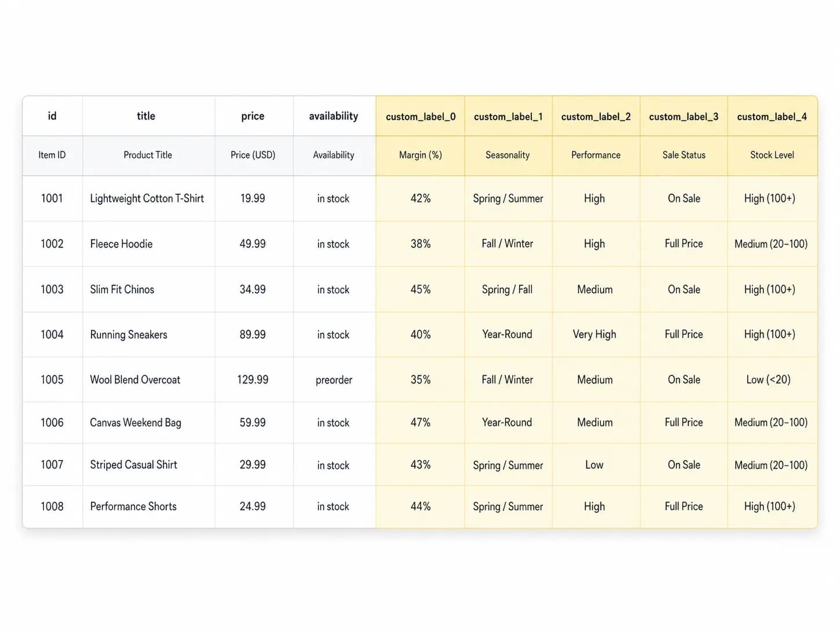Click the Seasonality subheader
The image size is (840, 630).
pyautogui.click(x=508, y=155)
